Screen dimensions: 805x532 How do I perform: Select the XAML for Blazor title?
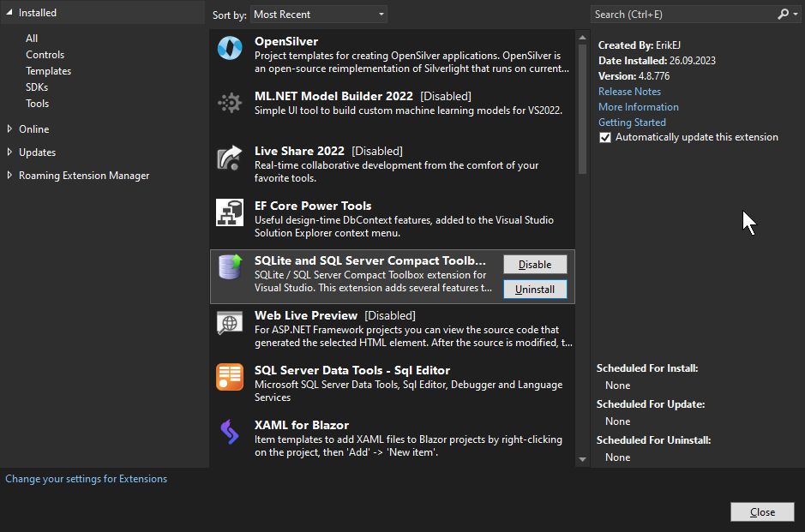(302, 425)
